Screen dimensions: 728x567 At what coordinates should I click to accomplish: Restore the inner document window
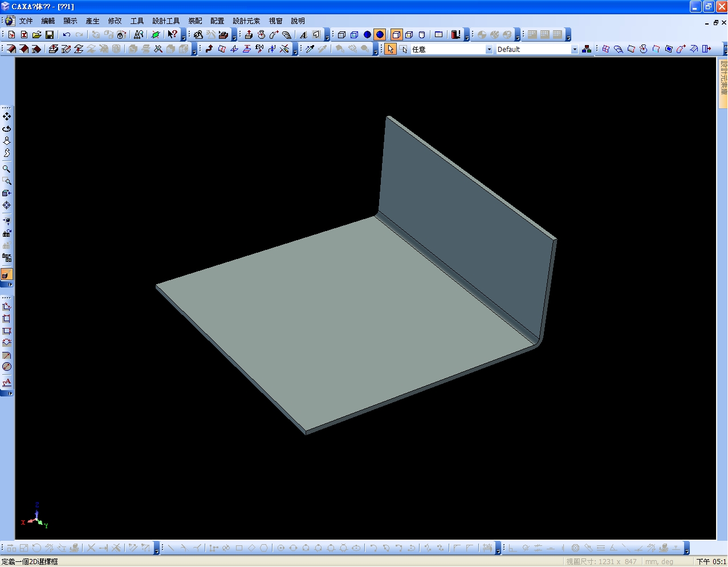[715, 23]
